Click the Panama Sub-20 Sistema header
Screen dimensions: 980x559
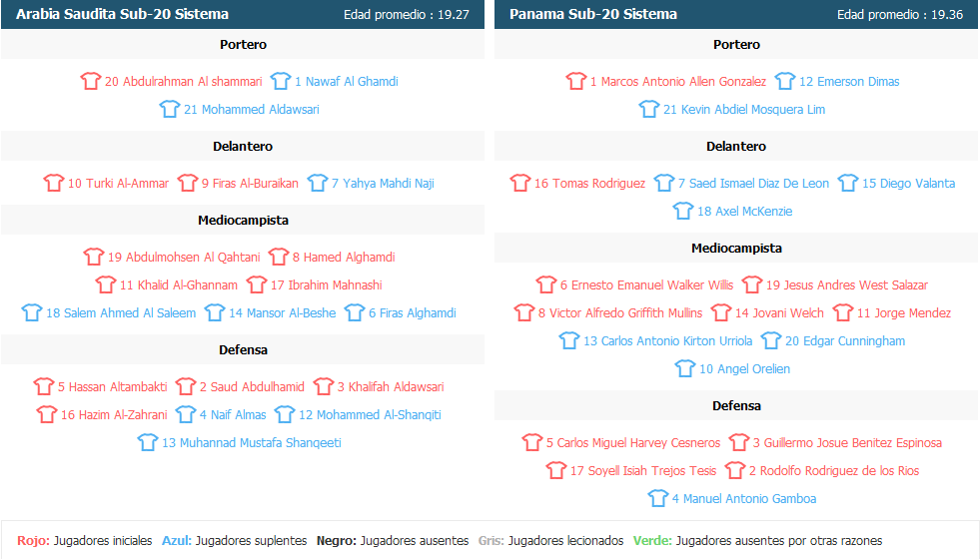(x=593, y=14)
